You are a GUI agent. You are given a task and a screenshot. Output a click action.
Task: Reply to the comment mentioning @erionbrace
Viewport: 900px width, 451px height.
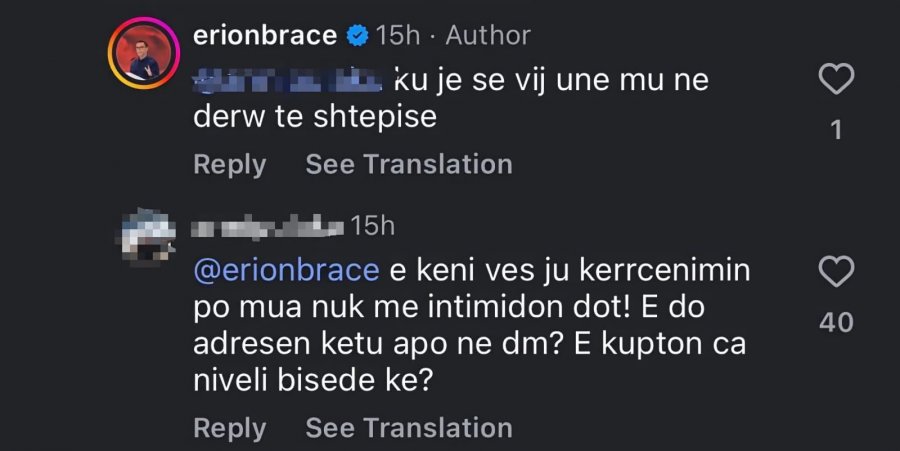[x=230, y=429]
